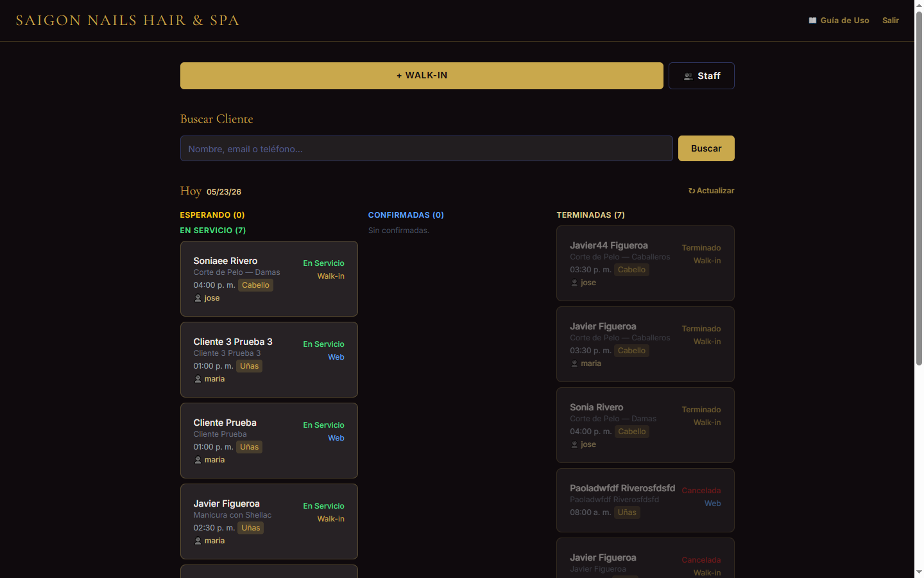Refresh today's list with Actualizar
Image resolution: width=924 pixels, height=578 pixels.
(712, 191)
